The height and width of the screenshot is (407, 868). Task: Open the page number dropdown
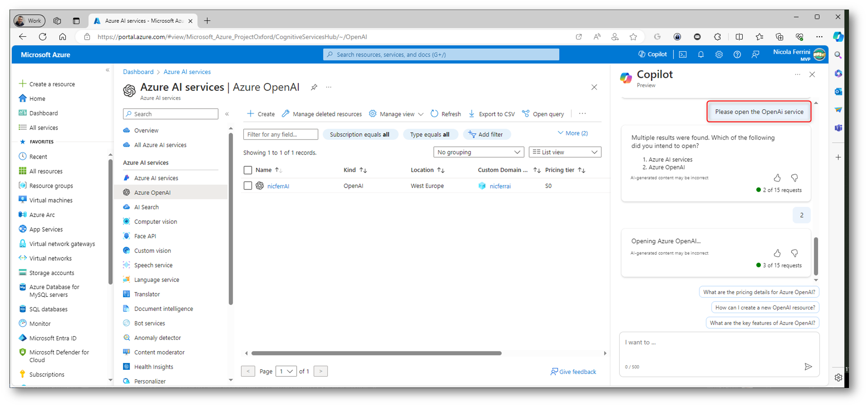click(286, 371)
